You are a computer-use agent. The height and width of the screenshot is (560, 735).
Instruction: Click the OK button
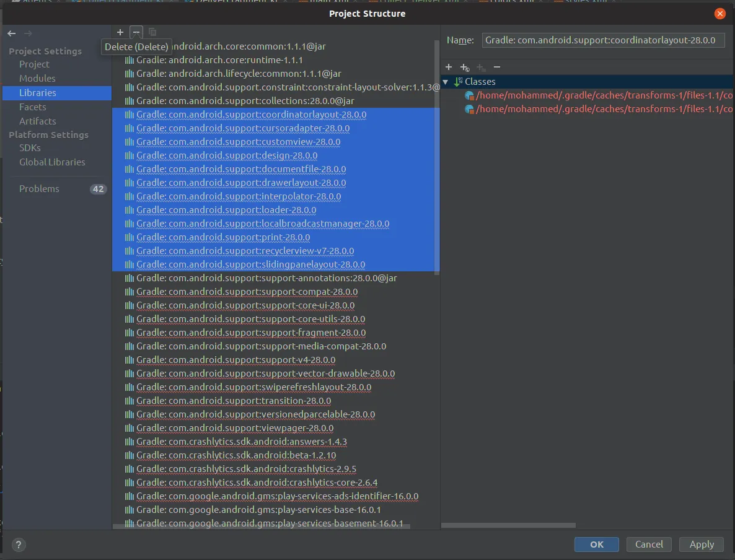pyautogui.click(x=596, y=544)
